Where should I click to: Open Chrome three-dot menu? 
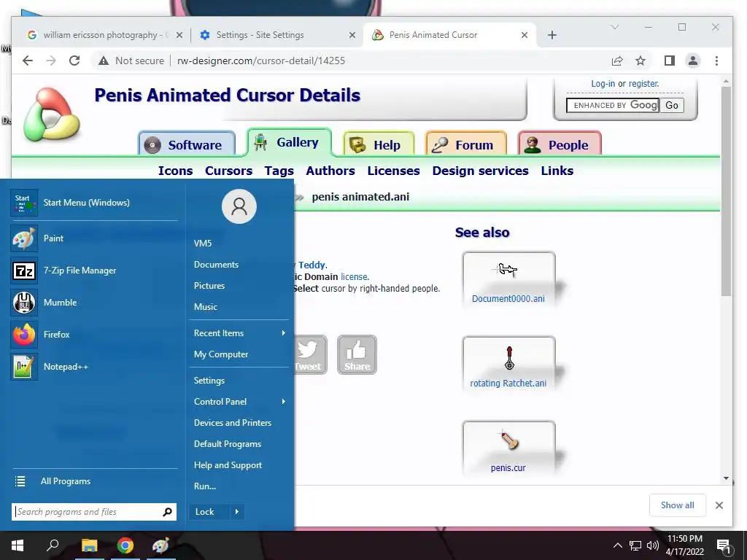tap(716, 61)
